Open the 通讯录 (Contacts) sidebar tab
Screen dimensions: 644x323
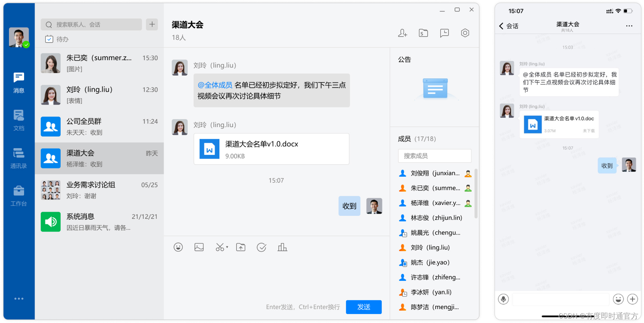click(x=19, y=158)
